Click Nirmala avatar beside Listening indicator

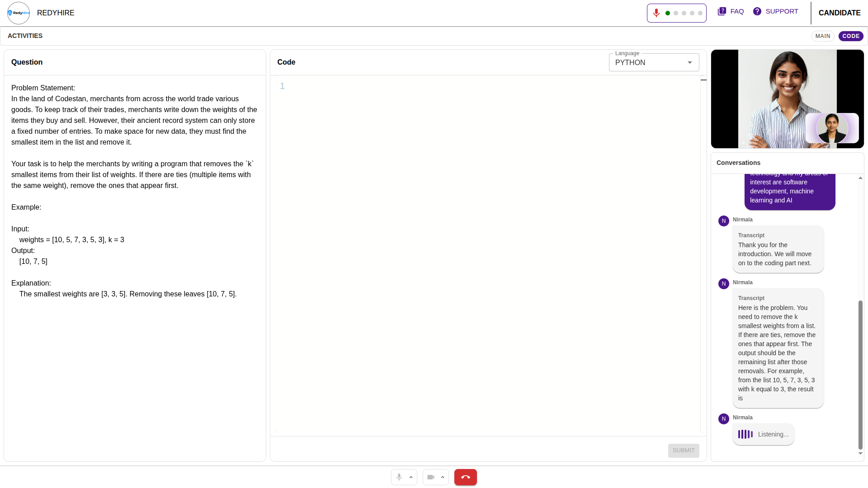[724, 419]
